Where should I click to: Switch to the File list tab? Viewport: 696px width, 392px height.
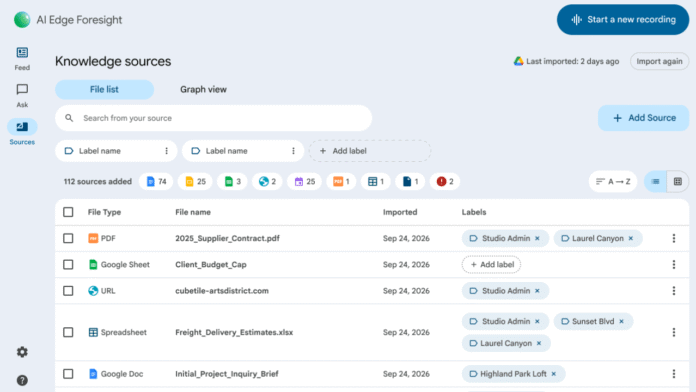click(104, 89)
